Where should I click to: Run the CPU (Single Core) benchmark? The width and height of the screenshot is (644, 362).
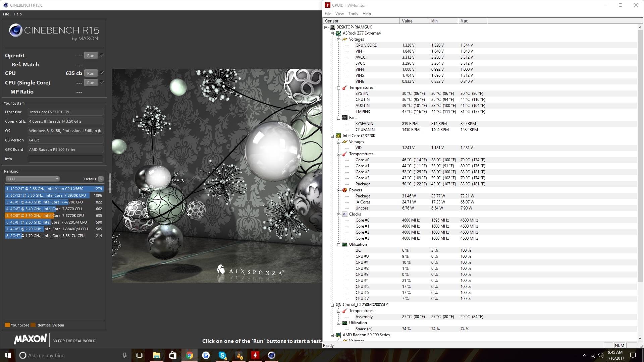click(x=91, y=83)
